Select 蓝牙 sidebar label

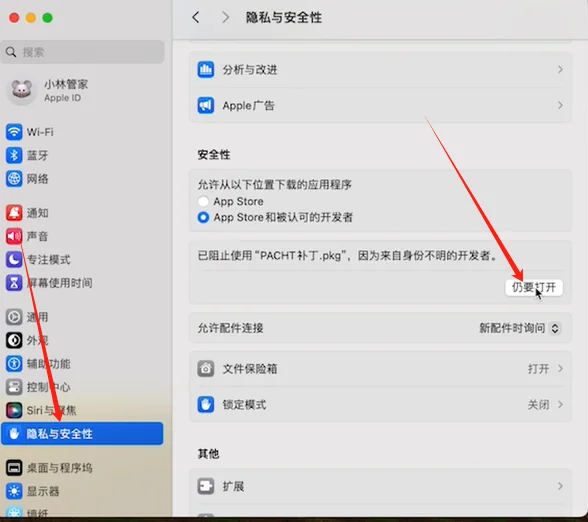(37, 155)
